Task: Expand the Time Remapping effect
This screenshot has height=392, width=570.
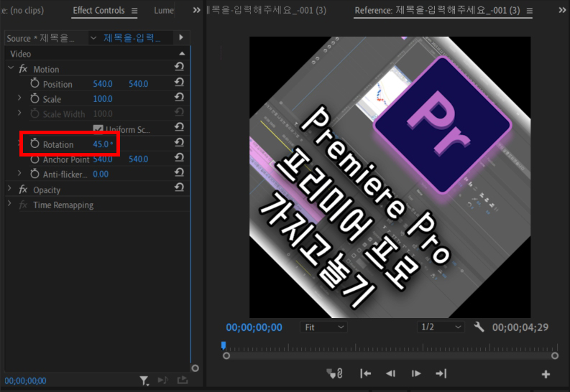Action: click(x=10, y=204)
